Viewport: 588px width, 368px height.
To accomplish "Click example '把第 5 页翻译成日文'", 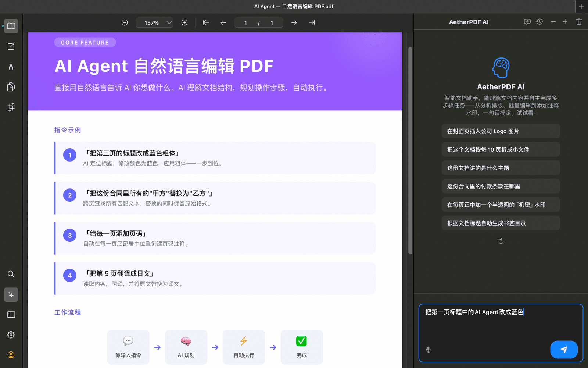I will pos(215,278).
